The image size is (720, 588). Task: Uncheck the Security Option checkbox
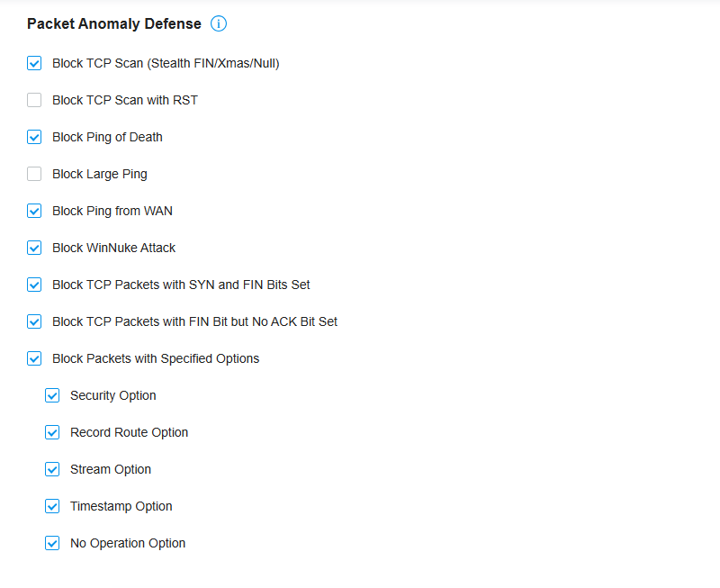(52, 395)
